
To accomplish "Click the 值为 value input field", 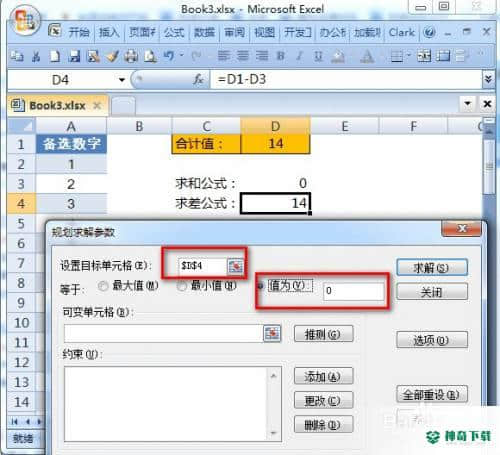I will point(354,291).
